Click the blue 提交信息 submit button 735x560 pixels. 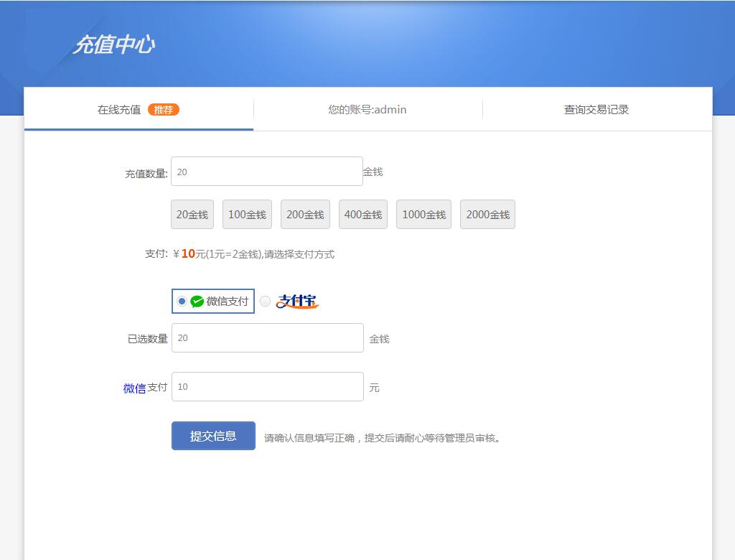(x=212, y=436)
